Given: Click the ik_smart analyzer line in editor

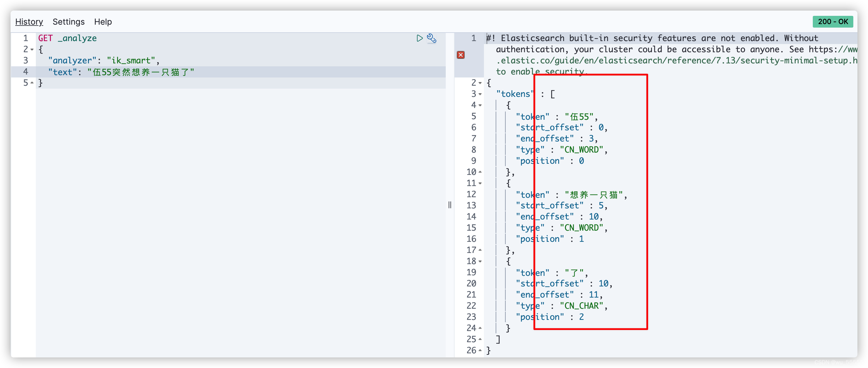Looking at the screenshot, I should tap(104, 61).
